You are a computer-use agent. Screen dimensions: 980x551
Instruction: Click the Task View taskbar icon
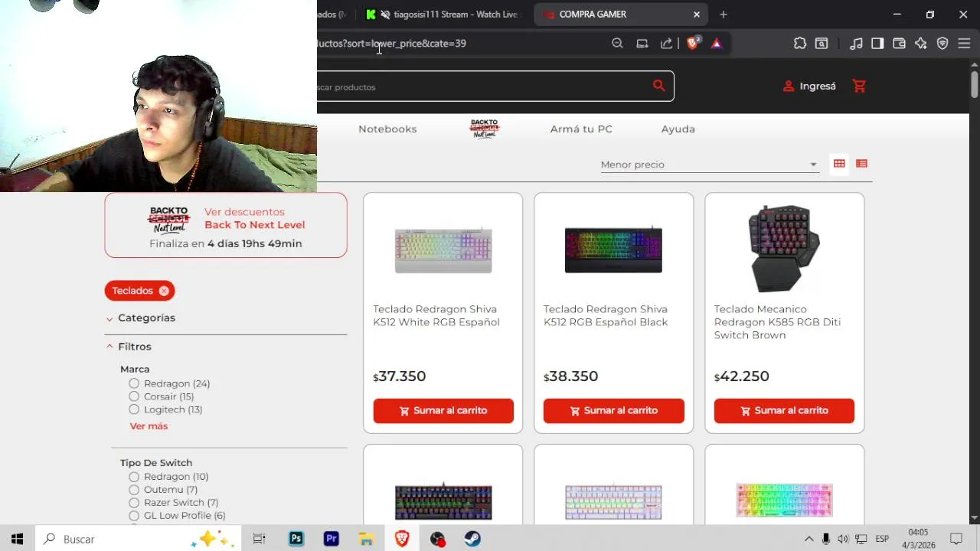tap(259, 539)
